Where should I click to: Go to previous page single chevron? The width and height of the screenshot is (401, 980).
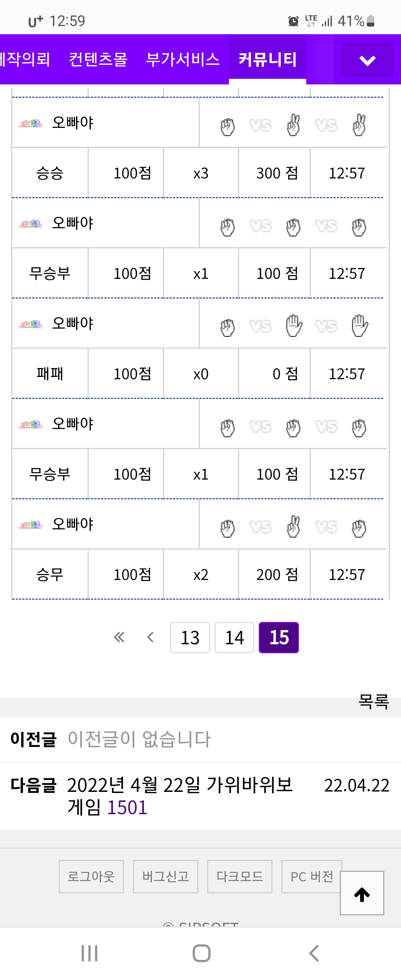click(150, 637)
